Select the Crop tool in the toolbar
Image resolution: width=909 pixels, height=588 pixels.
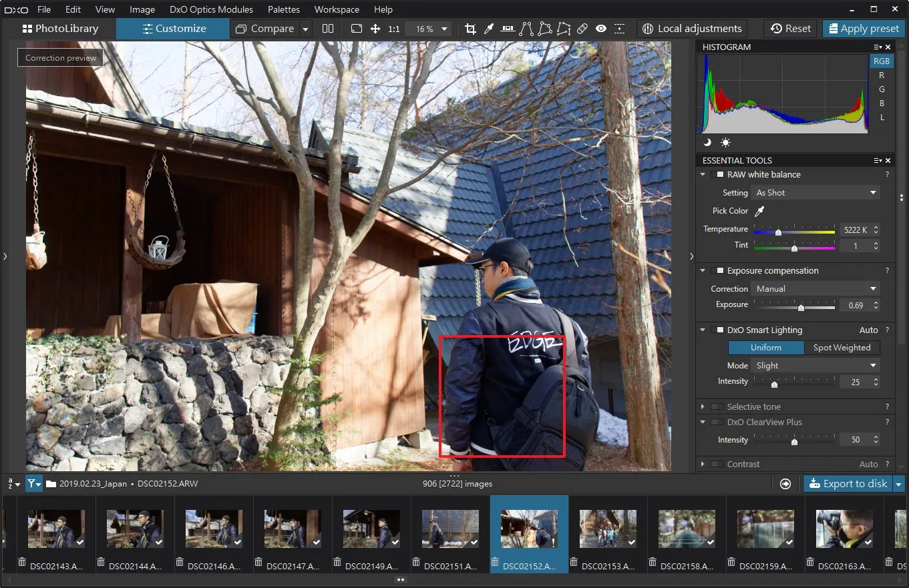[471, 29]
